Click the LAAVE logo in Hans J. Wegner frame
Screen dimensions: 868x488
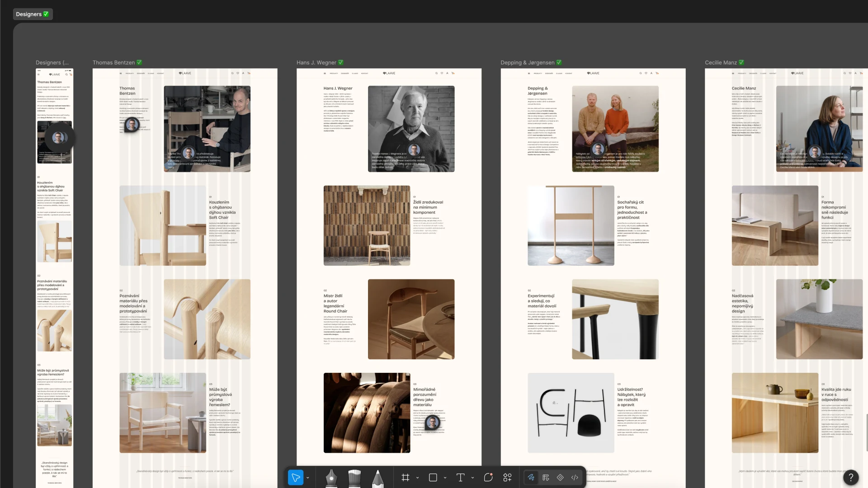click(389, 73)
